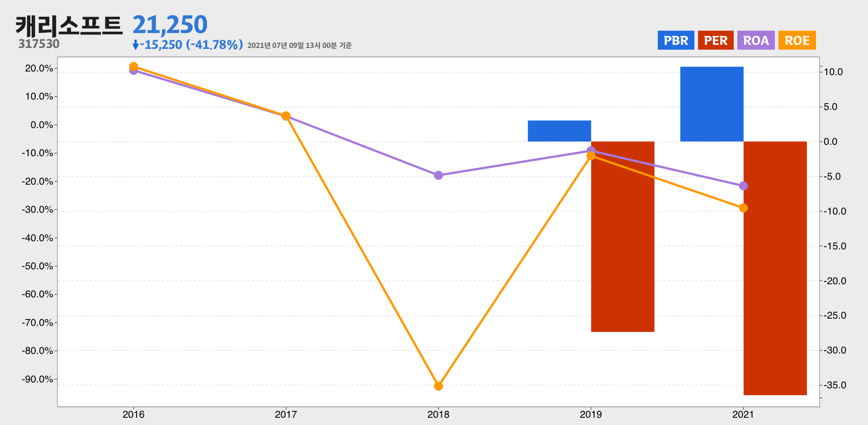Click the 2021 purple ROA data point
The height and width of the screenshot is (425, 868).
click(x=743, y=186)
